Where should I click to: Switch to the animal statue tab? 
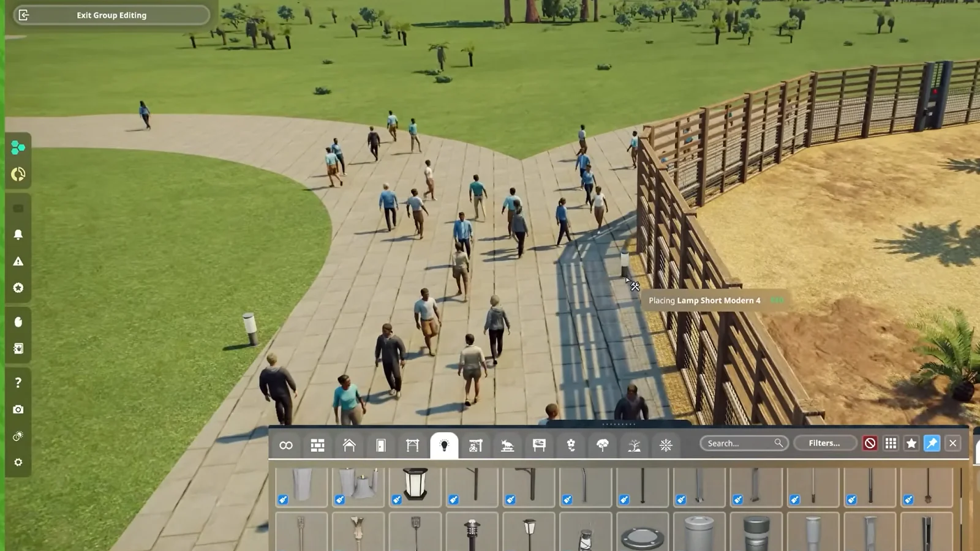[x=507, y=445]
